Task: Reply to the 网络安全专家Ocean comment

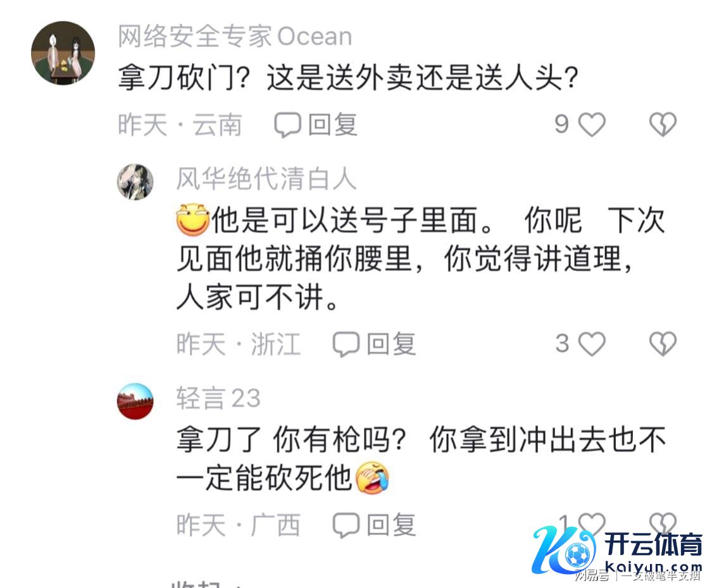Action: [x=316, y=125]
